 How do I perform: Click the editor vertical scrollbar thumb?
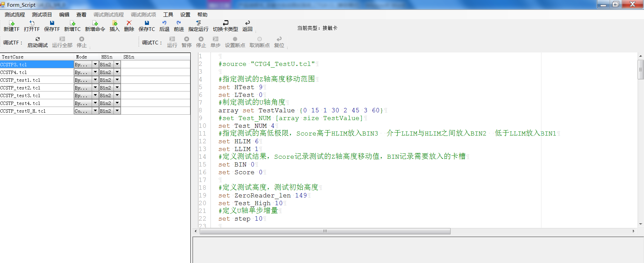tap(641, 70)
